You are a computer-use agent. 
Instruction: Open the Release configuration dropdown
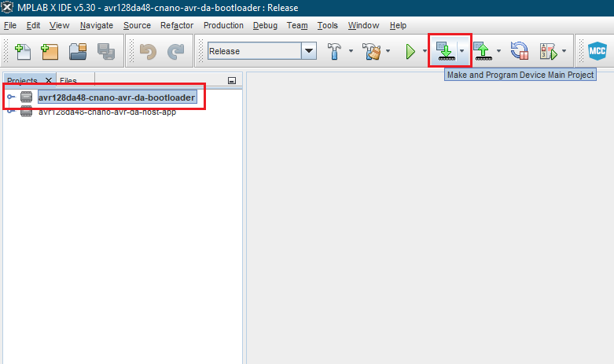[309, 51]
